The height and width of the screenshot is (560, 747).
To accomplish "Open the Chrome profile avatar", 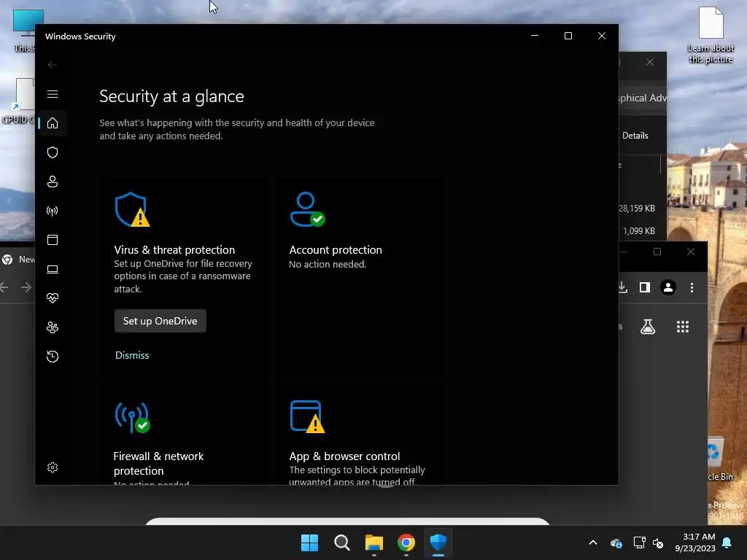I will tap(668, 287).
